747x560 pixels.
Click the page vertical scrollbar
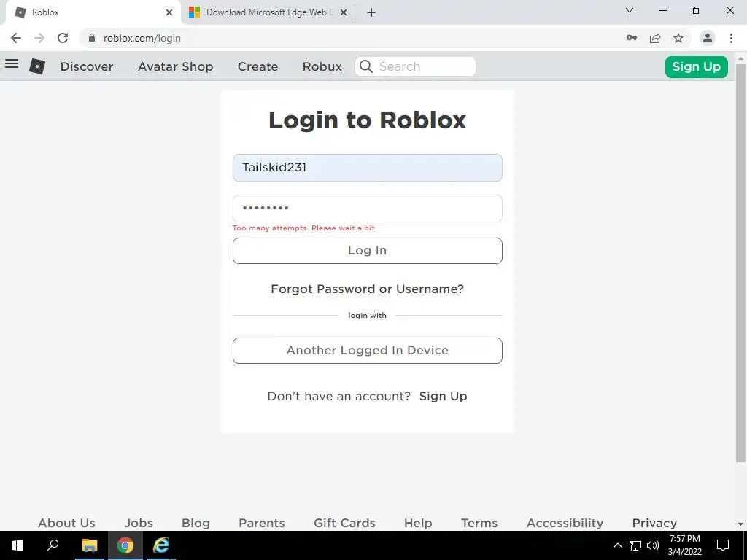pos(740,262)
